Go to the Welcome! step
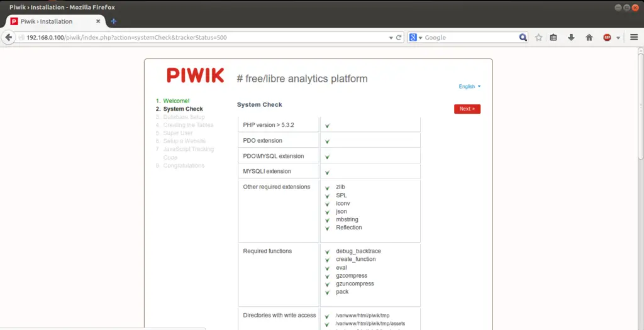The image size is (644, 330). pyautogui.click(x=176, y=101)
